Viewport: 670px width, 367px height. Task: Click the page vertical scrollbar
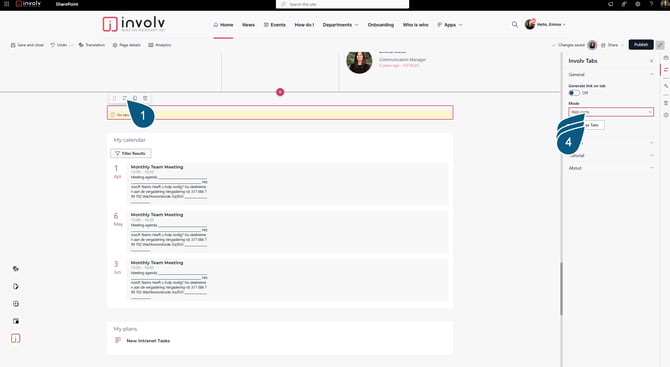pos(561,288)
